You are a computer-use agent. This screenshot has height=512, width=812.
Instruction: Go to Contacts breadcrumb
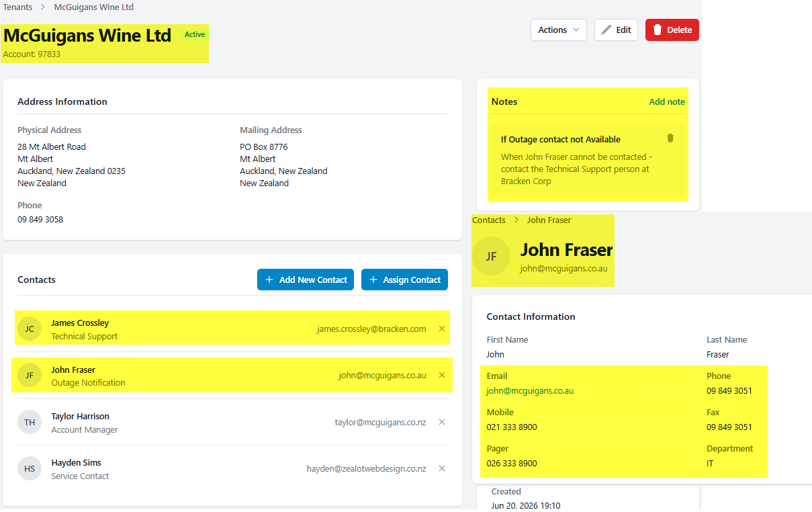tap(489, 220)
